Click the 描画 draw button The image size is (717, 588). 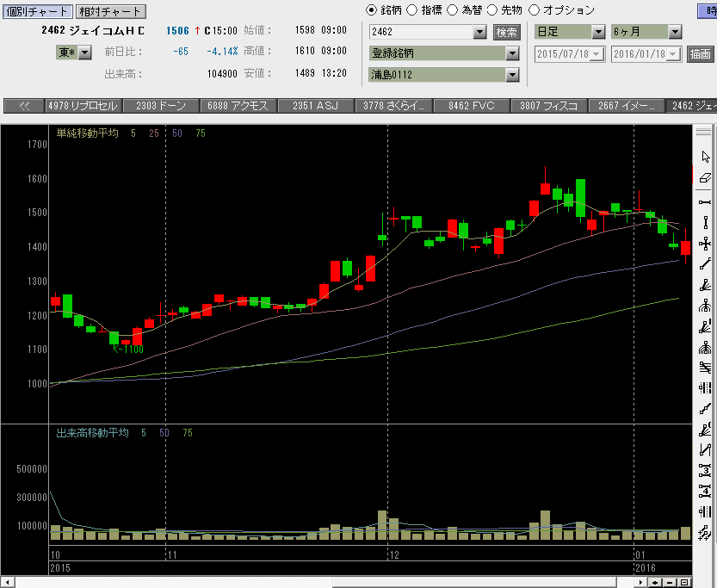click(700, 54)
